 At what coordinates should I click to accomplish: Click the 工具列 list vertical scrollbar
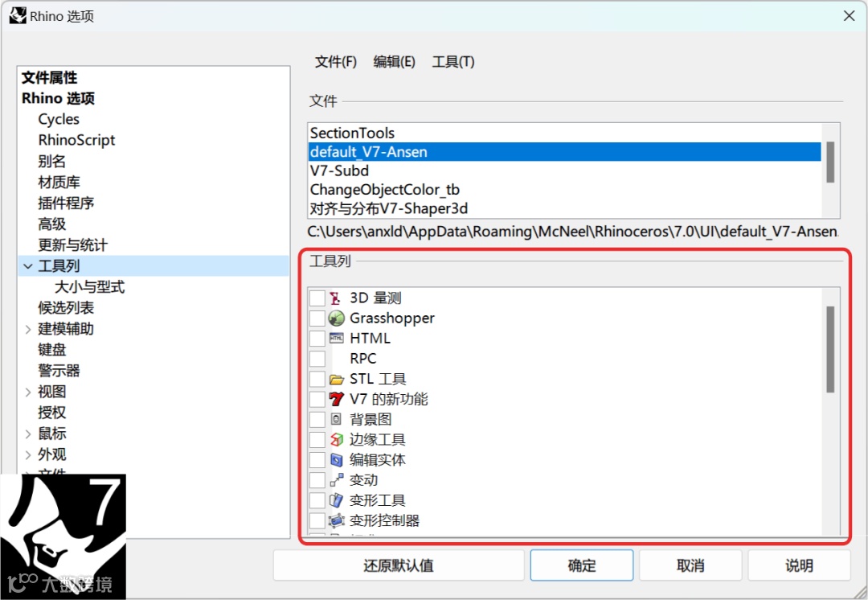point(830,350)
